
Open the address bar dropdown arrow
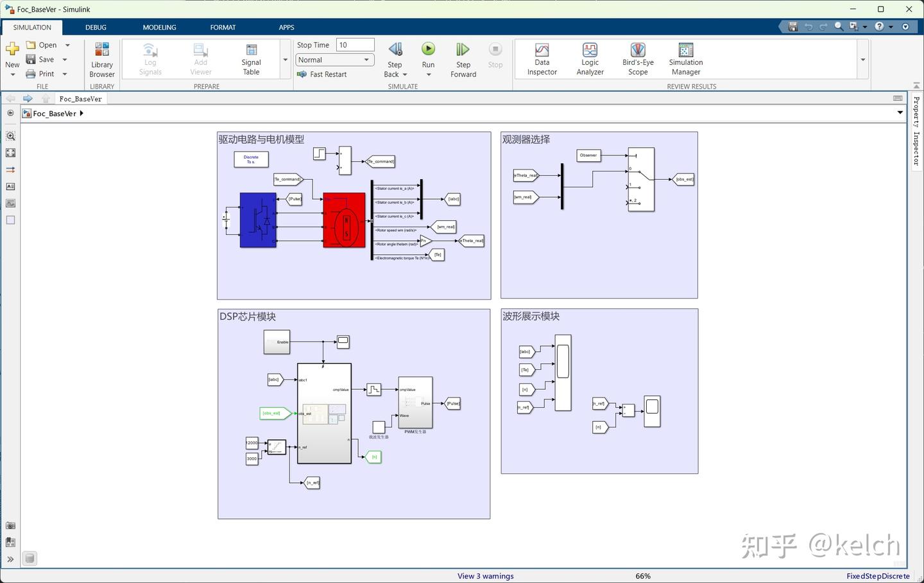pos(900,113)
